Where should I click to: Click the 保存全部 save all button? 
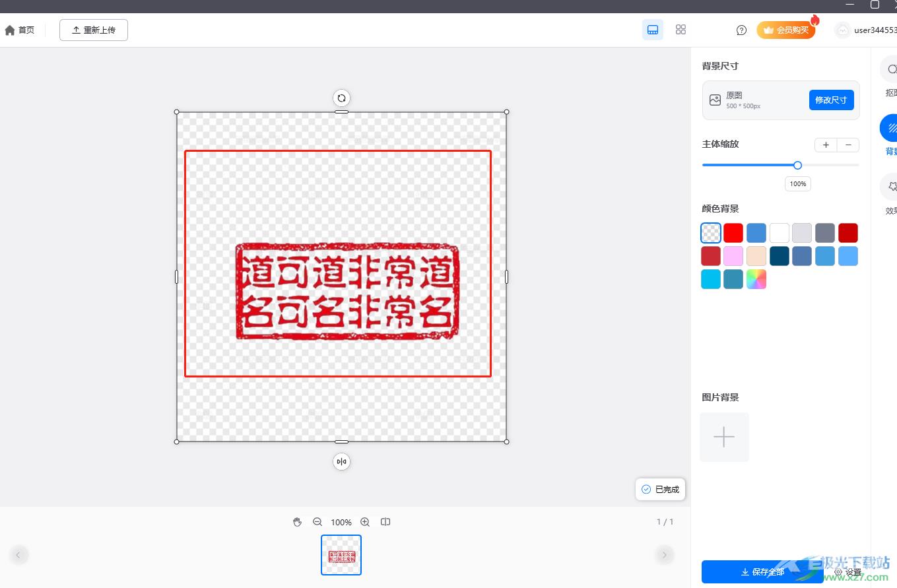pyautogui.click(x=762, y=572)
